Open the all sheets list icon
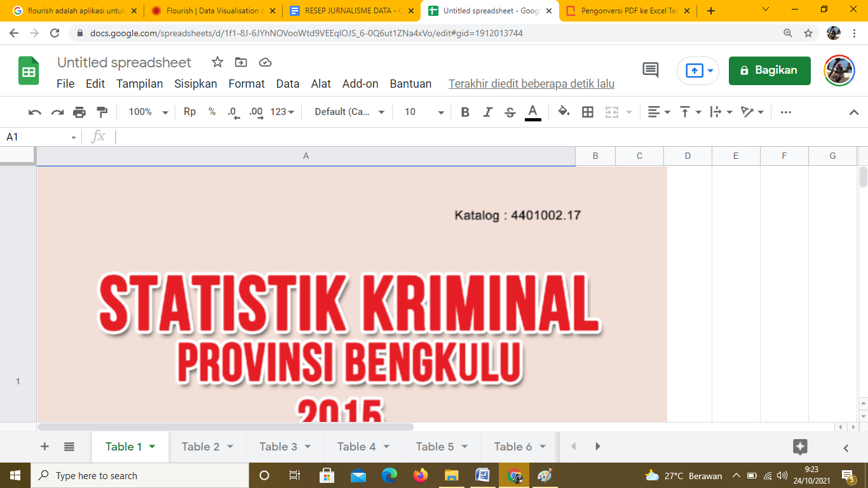Screen dimensions: 868x488 pyautogui.click(x=69, y=447)
